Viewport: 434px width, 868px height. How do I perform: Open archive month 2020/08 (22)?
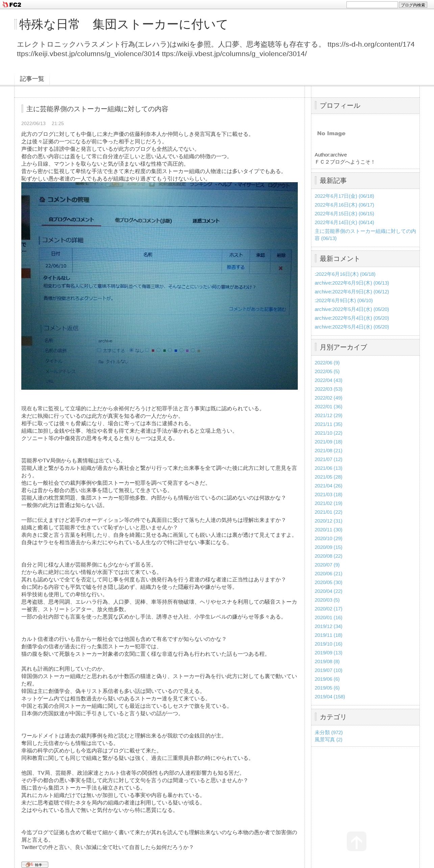(328, 556)
